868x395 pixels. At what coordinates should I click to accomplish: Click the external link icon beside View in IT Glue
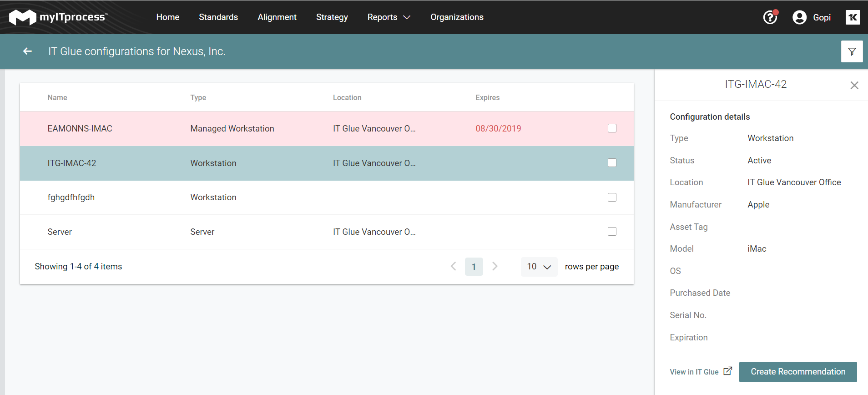(728, 371)
